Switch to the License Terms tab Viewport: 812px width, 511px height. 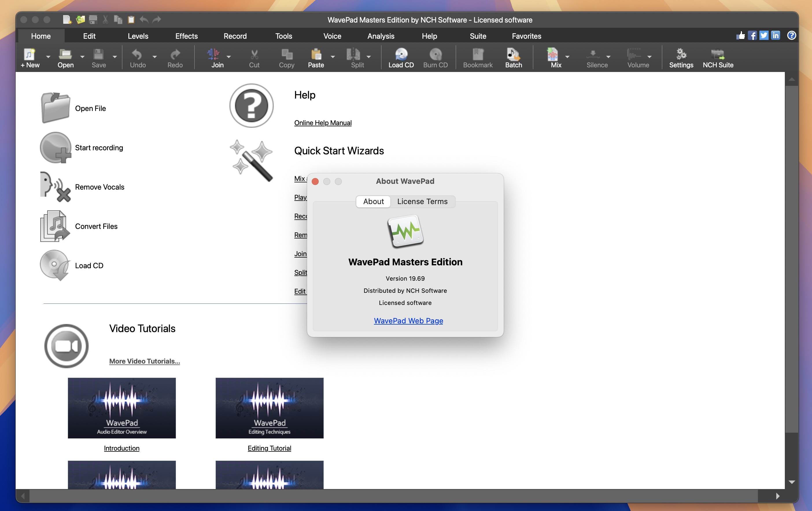422,201
